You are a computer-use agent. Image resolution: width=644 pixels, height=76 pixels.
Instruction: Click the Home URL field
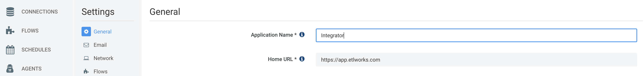[476, 60]
